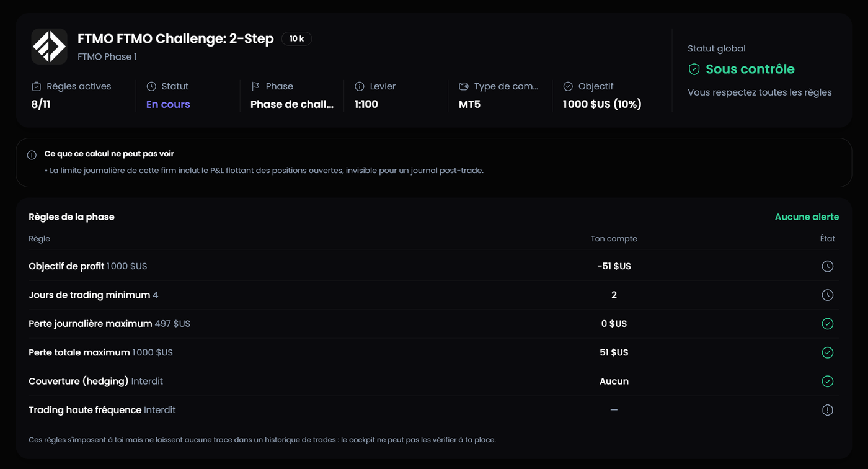868x469 pixels.
Task: Click the 0 $US daily loss value
Action: (614, 324)
